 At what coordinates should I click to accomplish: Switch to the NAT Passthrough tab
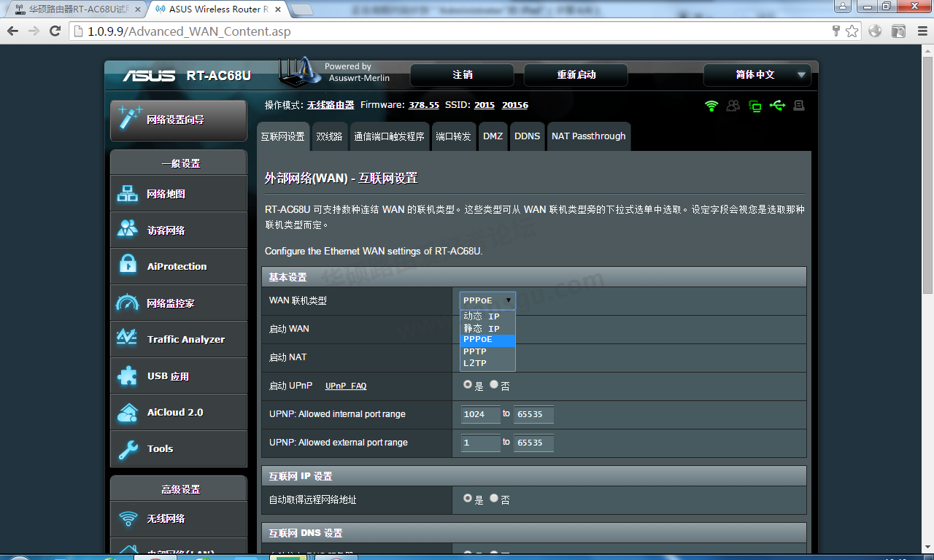588,136
